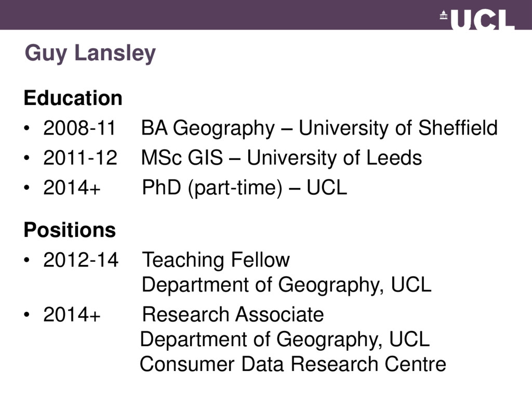
Task: Click 'BA Geography – University of Sheffield' text
Action: (320, 129)
